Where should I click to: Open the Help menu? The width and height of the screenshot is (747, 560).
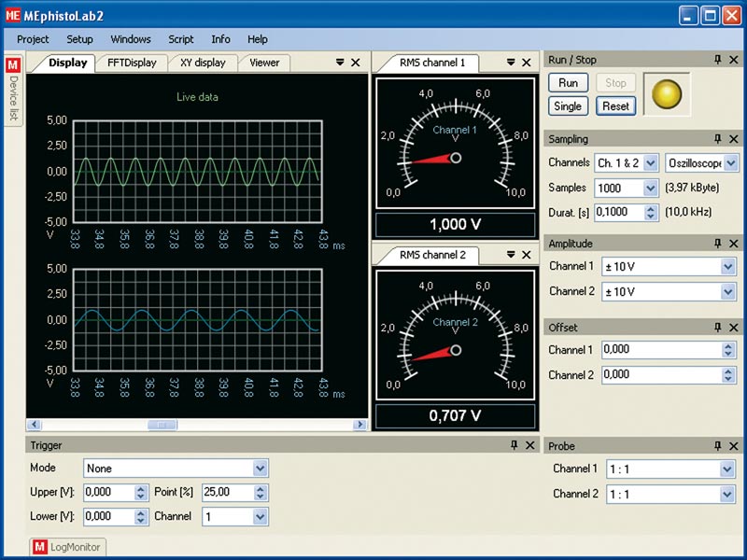pyautogui.click(x=258, y=39)
